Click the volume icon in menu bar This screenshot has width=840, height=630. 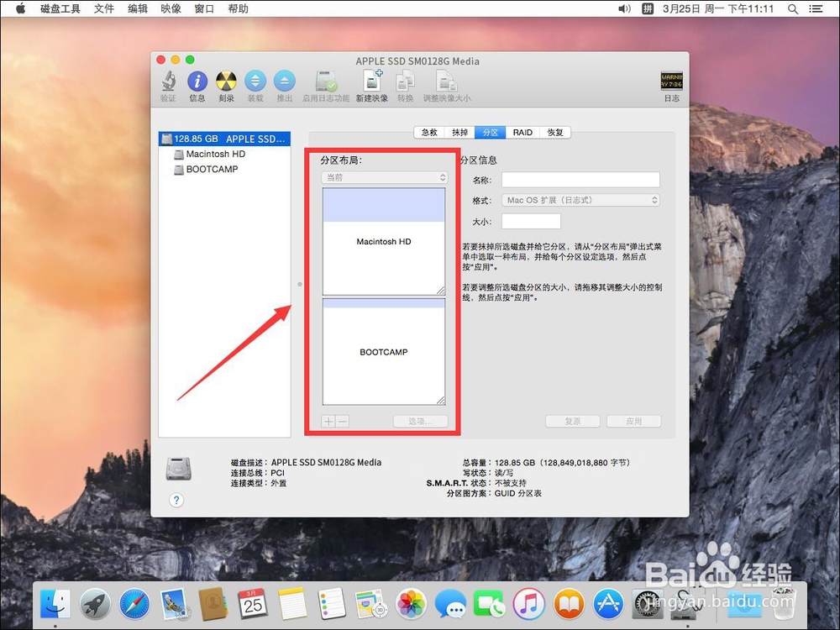(625, 8)
